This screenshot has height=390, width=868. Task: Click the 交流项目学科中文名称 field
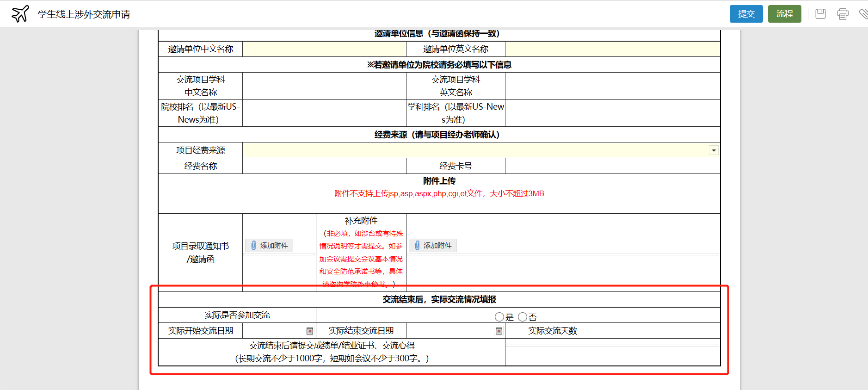[x=324, y=86]
